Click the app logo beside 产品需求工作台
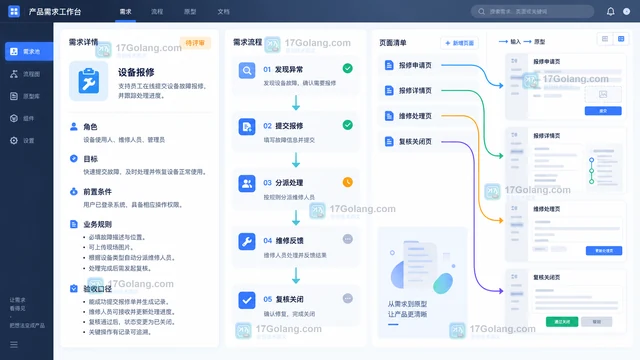The width and height of the screenshot is (640, 360). point(14,11)
